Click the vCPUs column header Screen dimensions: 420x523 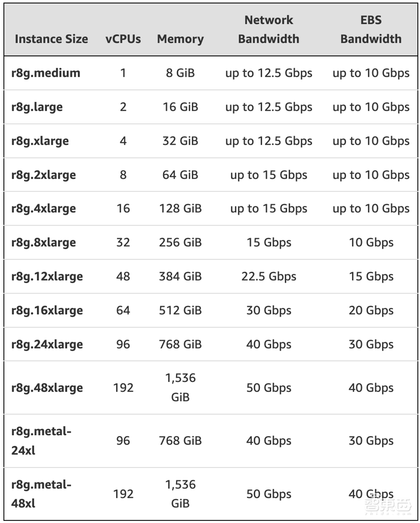click(123, 39)
